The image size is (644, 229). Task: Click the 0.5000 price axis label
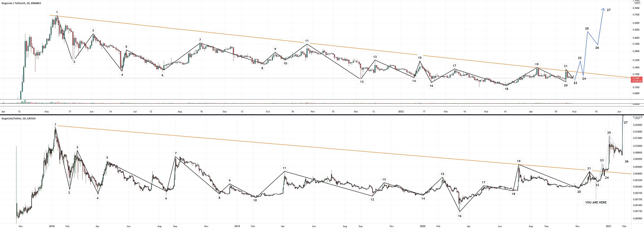coord(636,30)
